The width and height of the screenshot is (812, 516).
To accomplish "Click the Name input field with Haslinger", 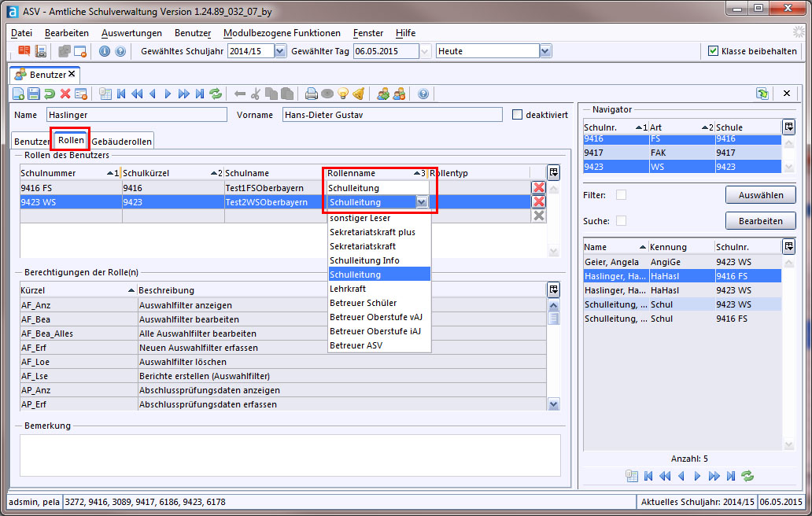I will (x=137, y=114).
